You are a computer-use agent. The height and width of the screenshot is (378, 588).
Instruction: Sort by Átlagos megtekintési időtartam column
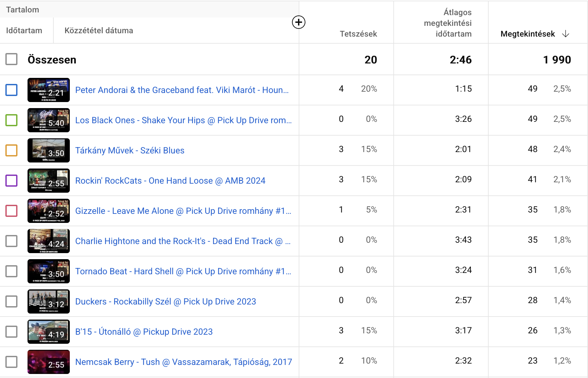coord(448,23)
